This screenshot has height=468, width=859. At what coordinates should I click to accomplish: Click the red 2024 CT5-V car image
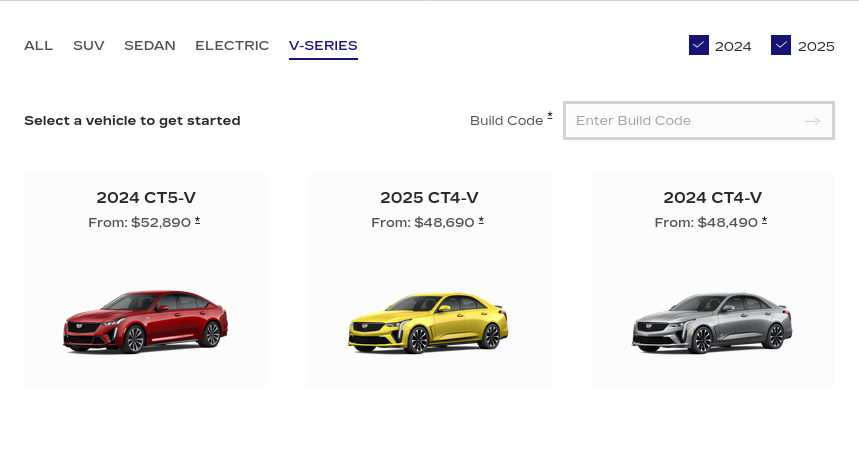pos(146,321)
